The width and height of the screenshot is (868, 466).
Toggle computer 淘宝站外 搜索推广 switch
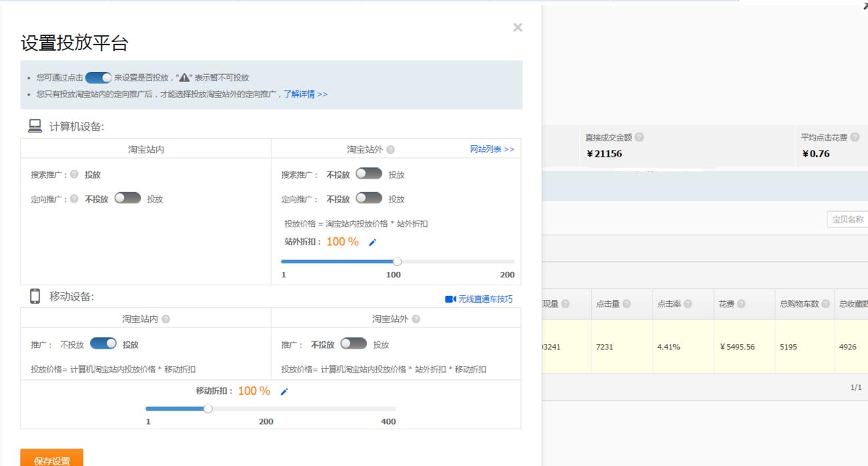(x=369, y=174)
